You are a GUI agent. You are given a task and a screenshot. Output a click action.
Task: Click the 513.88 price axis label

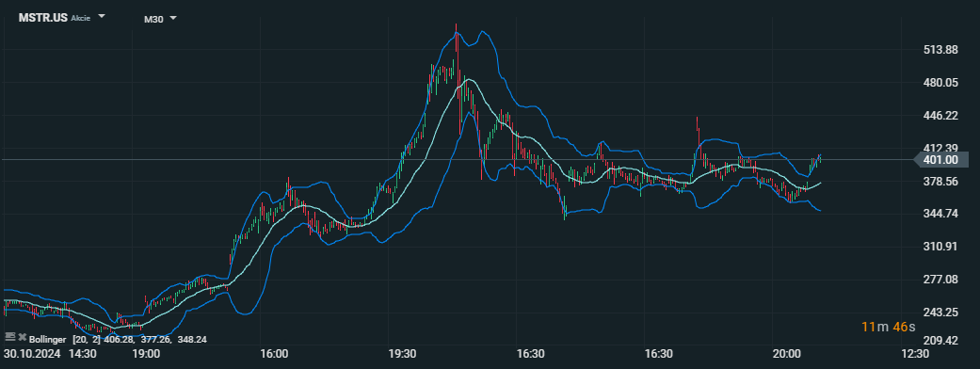click(x=940, y=50)
